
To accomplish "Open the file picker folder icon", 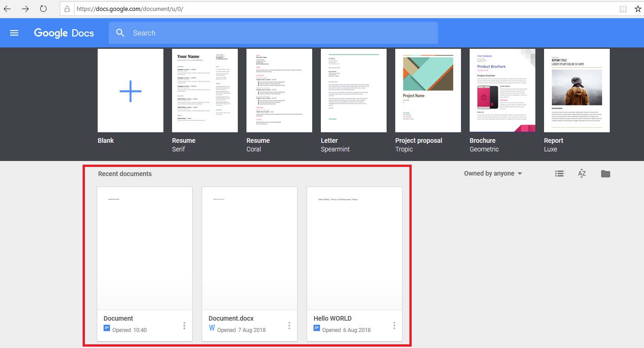I will coord(605,173).
